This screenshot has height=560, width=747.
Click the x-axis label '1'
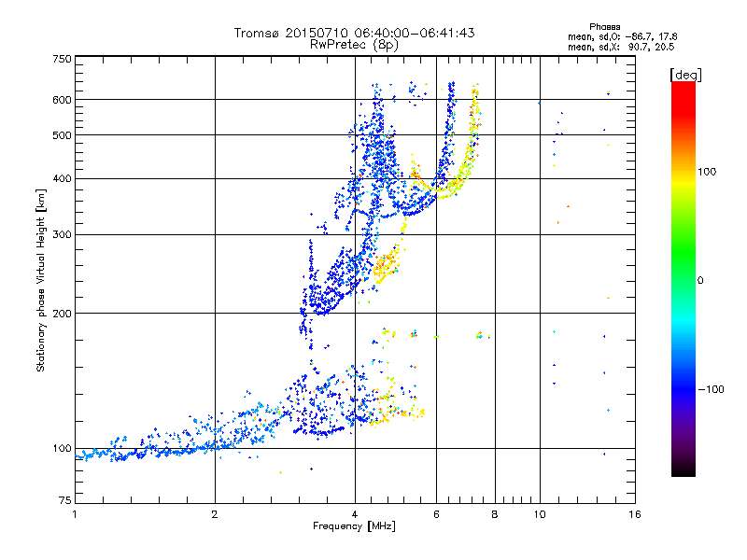75,514
